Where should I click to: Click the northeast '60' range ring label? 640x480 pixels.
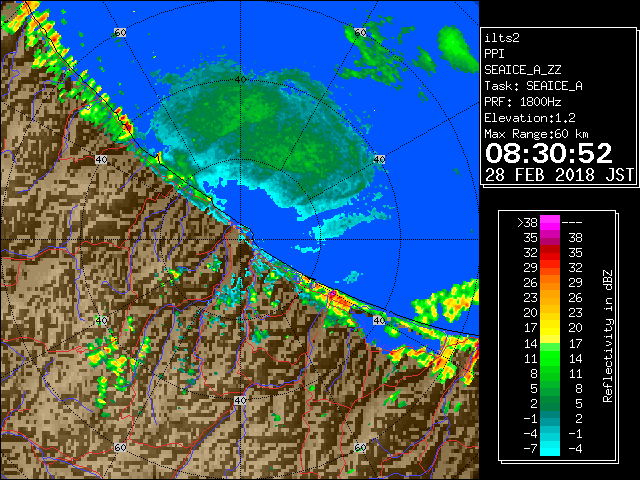pyautogui.click(x=360, y=32)
